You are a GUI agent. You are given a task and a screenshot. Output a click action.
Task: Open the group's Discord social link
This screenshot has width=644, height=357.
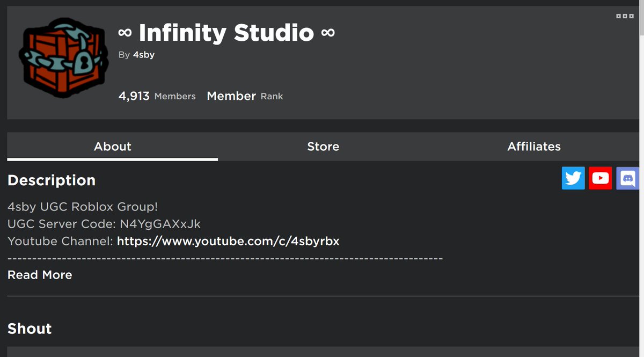628,178
